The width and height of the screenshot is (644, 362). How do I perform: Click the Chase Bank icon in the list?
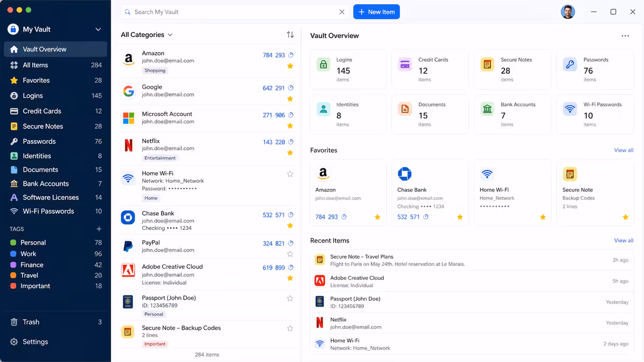128,217
